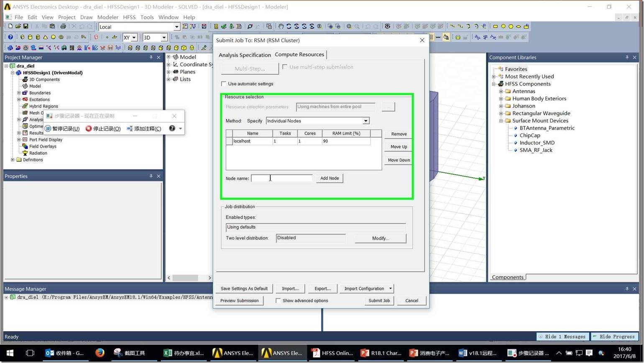Select the Draw Ellipse tool
644x363 pixels.
tap(519, 26)
